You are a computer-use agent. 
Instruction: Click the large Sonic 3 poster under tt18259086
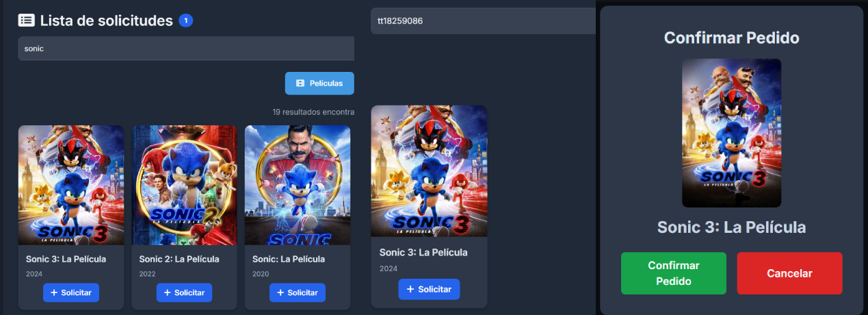pos(429,171)
